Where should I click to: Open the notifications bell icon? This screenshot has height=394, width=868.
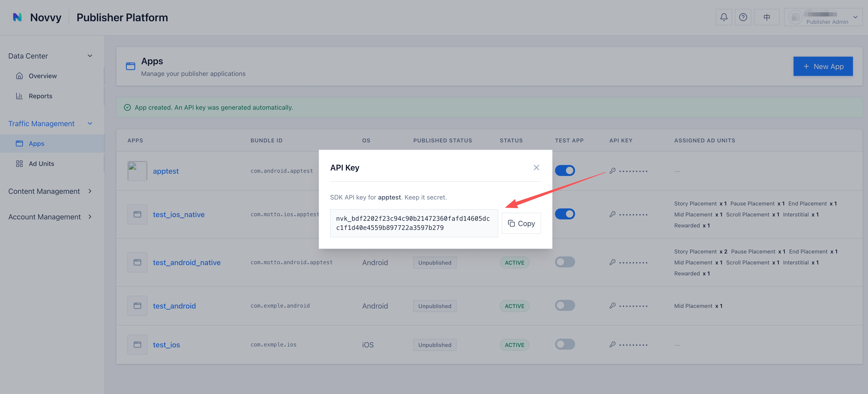click(x=723, y=17)
